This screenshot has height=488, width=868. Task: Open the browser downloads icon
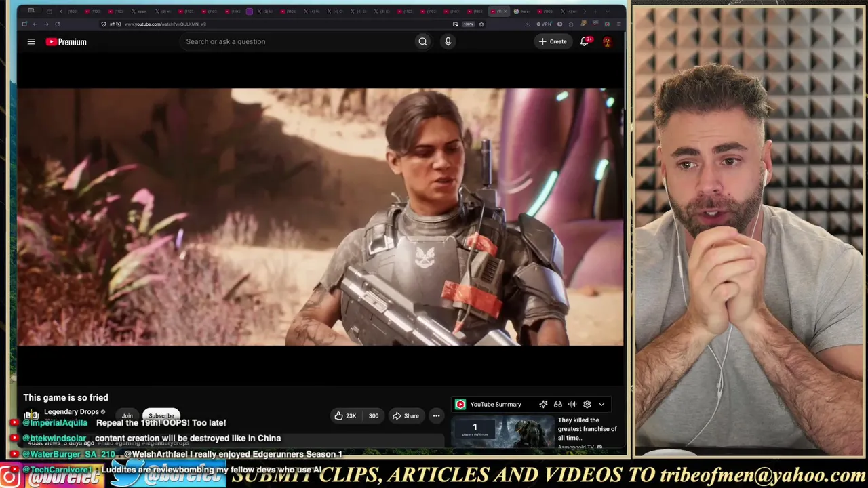[x=528, y=24]
